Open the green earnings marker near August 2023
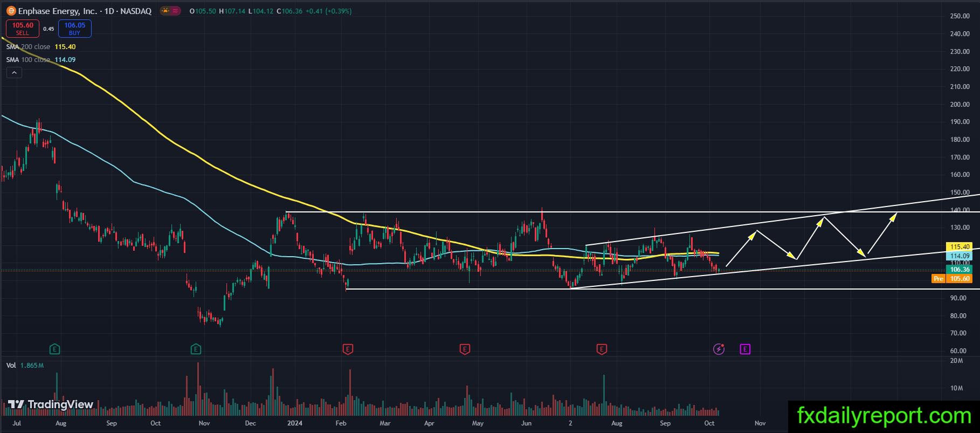Image resolution: width=980 pixels, height=433 pixels. point(54,349)
